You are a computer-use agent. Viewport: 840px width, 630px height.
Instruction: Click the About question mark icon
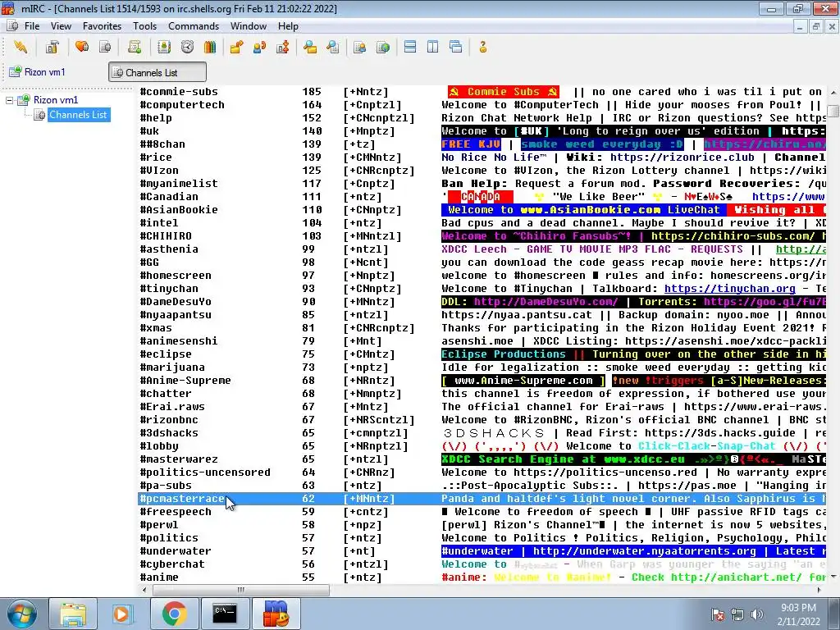pos(482,47)
